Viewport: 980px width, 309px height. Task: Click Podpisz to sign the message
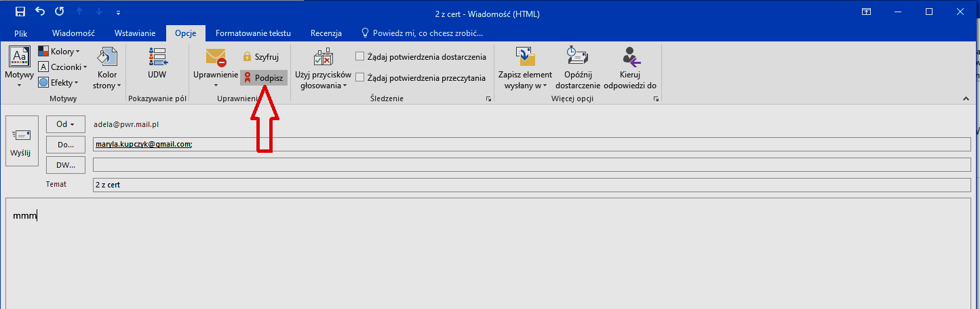[x=264, y=78]
